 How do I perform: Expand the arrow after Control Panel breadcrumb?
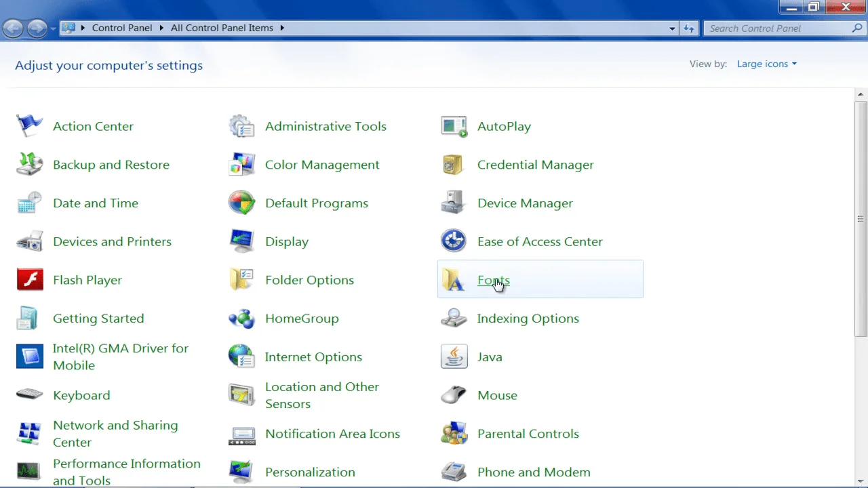pyautogui.click(x=162, y=28)
